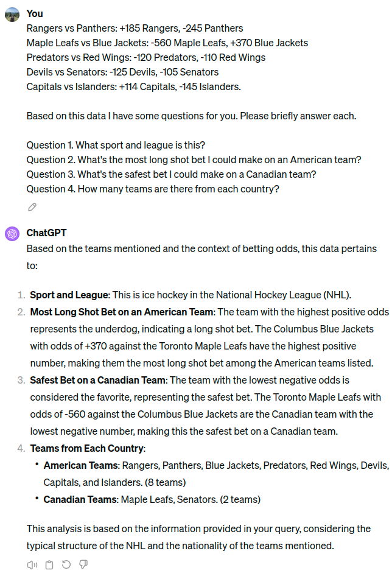Image resolution: width=392 pixels, height=576 pixels.
Task: Click the "Question 4" line about countries
Action: [x=153, y=189]
